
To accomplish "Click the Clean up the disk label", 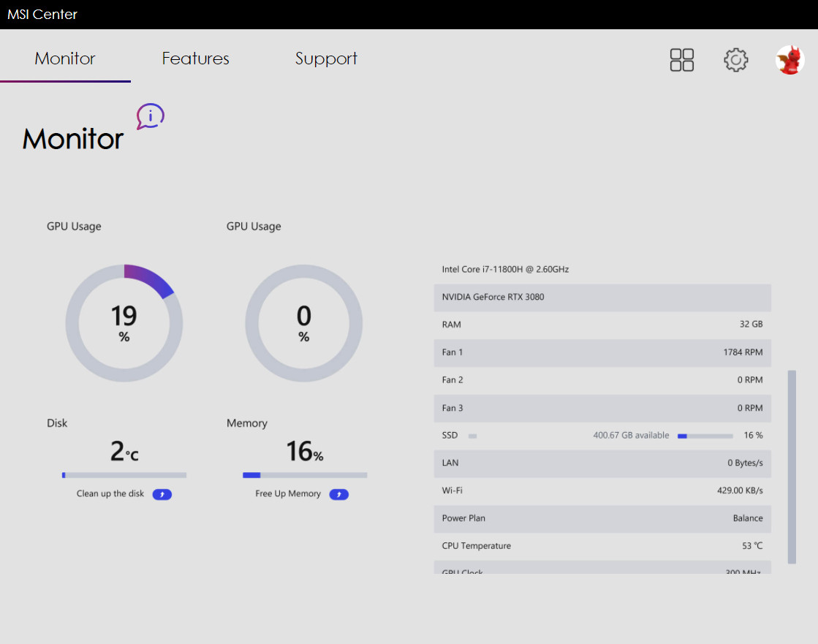I will point(110,493).
